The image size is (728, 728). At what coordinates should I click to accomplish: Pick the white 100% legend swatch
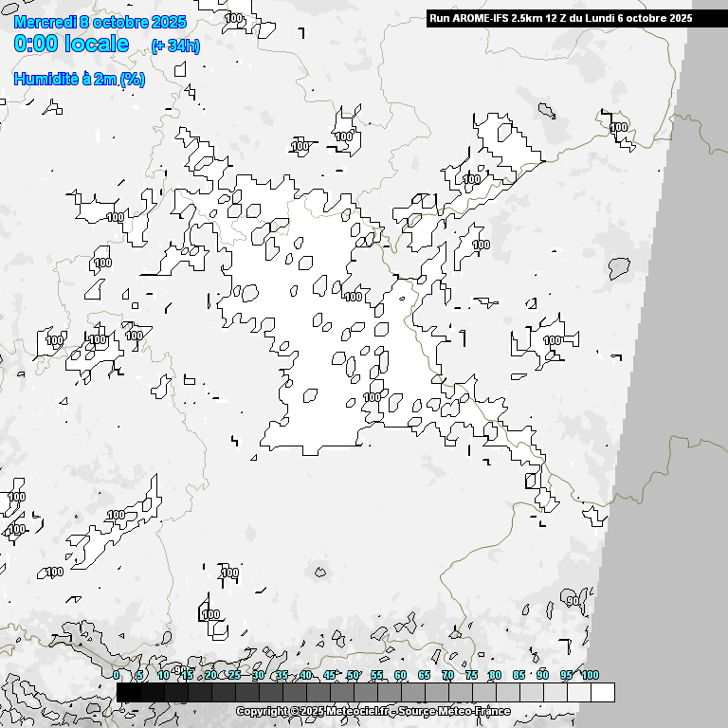click(602, 693)
